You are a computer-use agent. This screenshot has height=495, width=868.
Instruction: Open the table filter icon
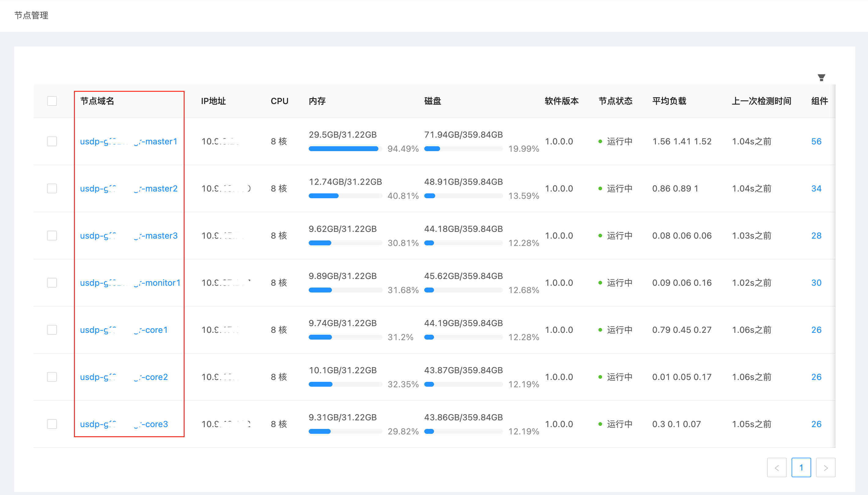(821, 78)
